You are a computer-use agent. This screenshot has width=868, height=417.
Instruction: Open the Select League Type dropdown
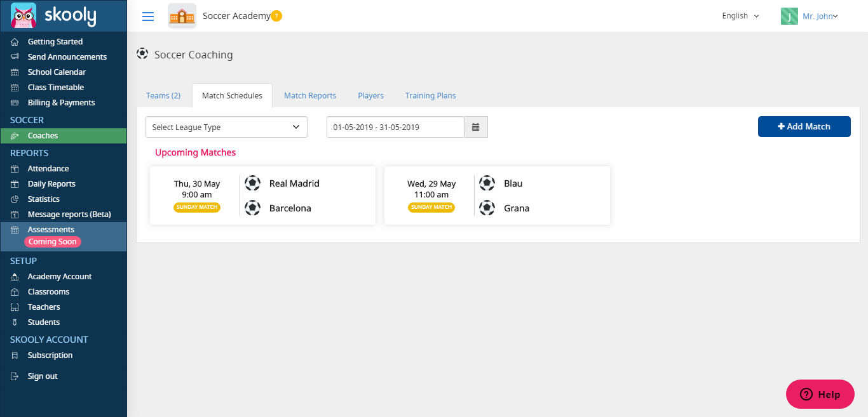coord(226,127)
